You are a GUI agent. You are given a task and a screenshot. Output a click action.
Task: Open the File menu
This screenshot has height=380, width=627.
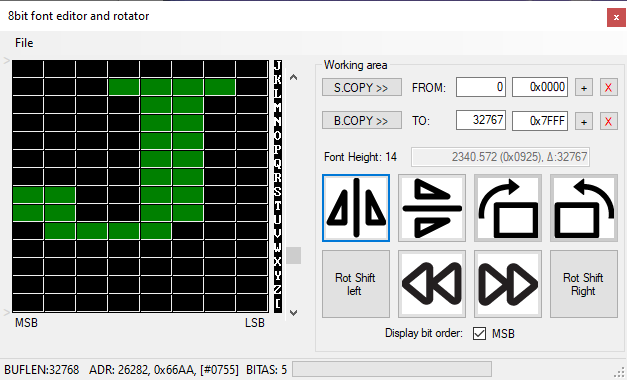click(x=24, y=43)
